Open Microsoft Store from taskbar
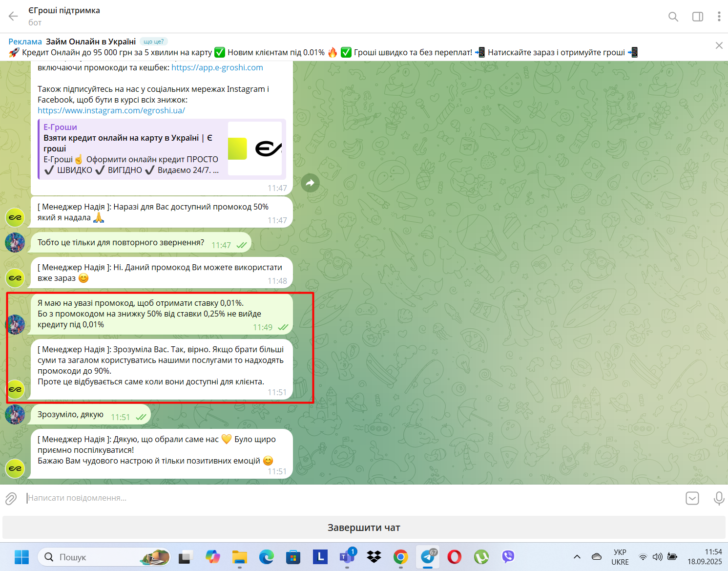The image size is (728, 571). (293, 557)
